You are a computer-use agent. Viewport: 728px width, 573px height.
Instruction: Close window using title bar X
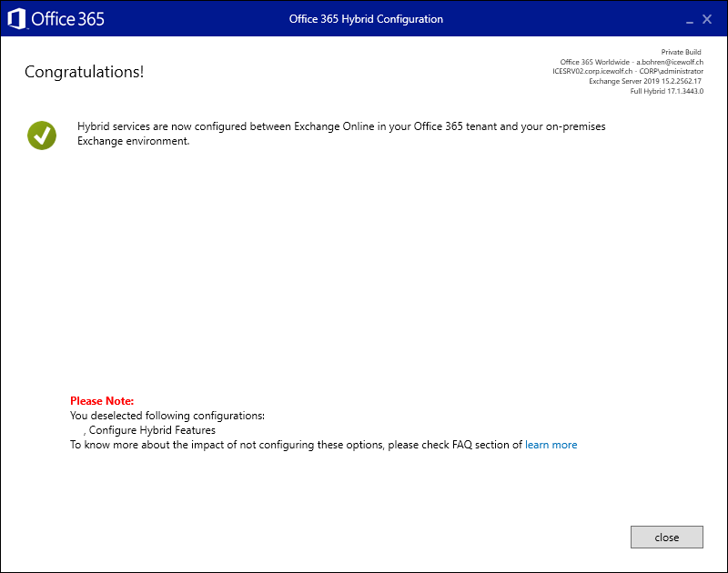(707, 19)
